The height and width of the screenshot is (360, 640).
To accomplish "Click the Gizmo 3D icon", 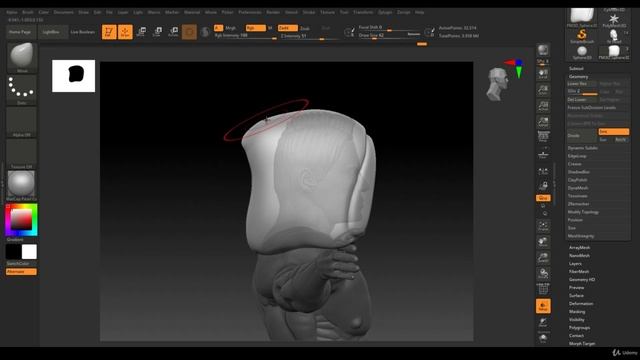I will tap(189, 31).
